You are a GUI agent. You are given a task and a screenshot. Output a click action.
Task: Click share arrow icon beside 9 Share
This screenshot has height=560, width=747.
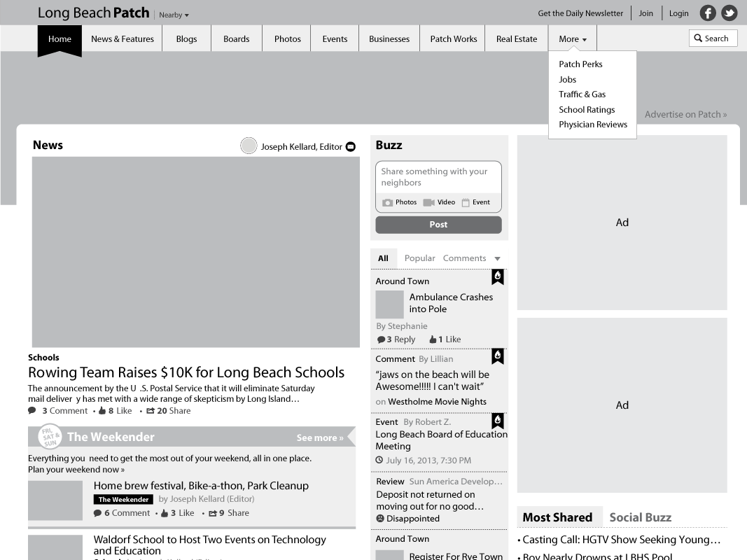213,513
